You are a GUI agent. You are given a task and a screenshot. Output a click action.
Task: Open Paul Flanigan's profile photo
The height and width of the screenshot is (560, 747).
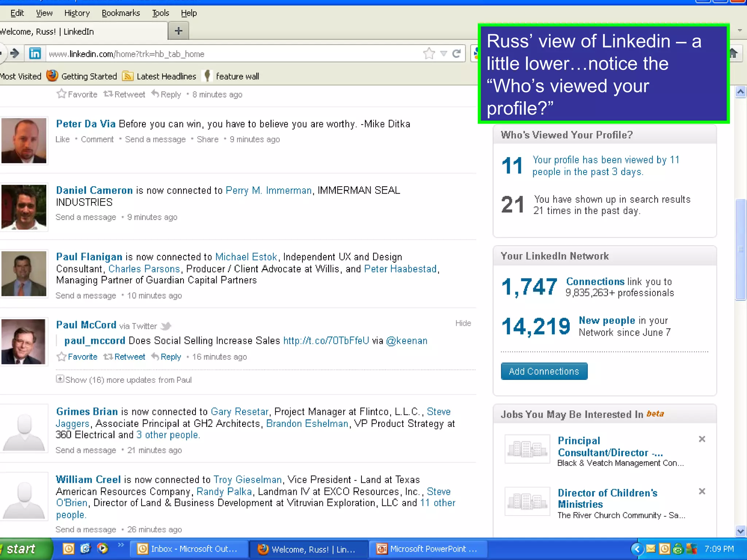(x=24, y=273)
